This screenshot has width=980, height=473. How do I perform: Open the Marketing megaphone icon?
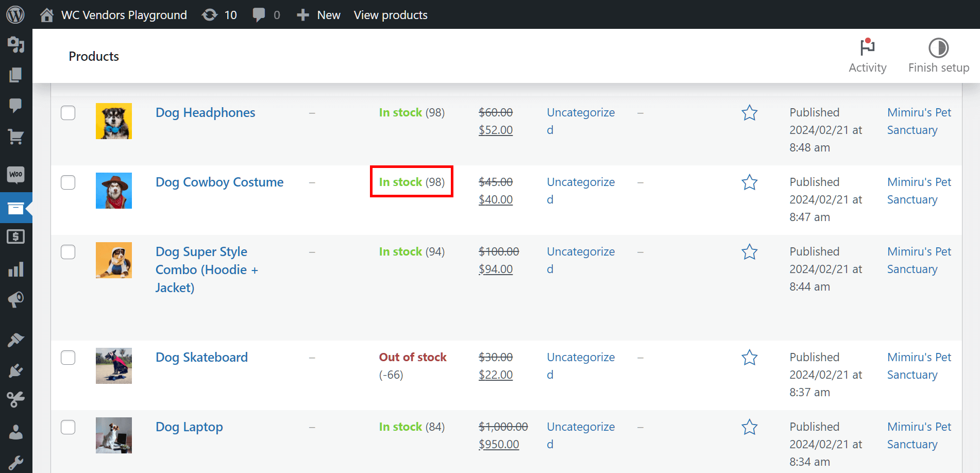(16, 299)
